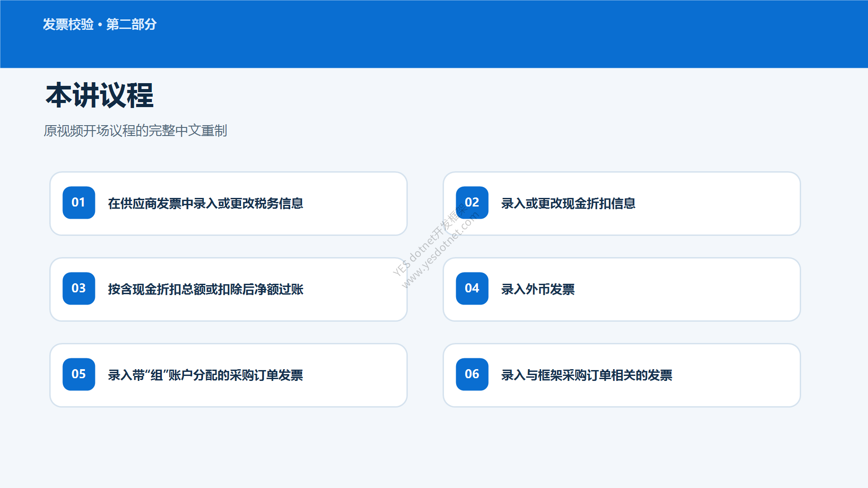Select text 录入带“组”账户分配的采购订单发票
The width and height of the screenshot is (868, 488).
206,375
